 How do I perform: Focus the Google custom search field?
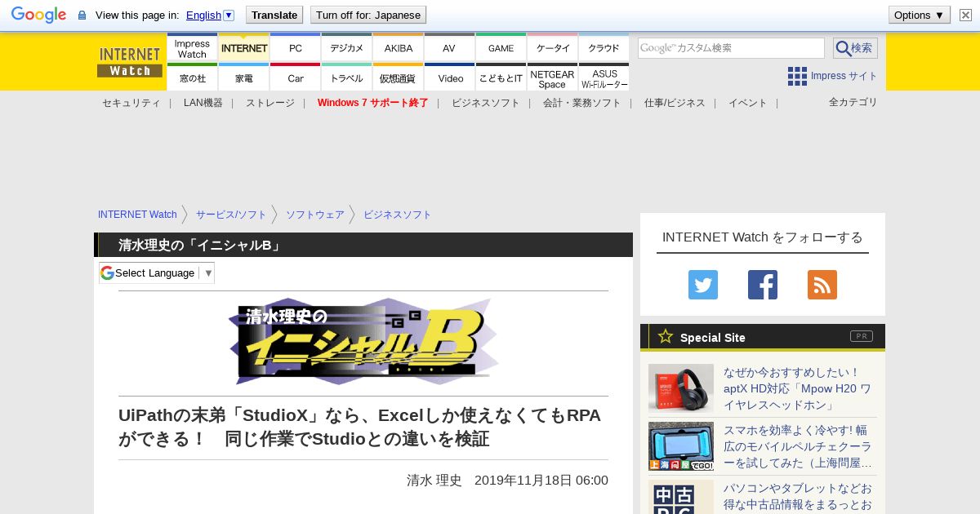tap(731, 48)
